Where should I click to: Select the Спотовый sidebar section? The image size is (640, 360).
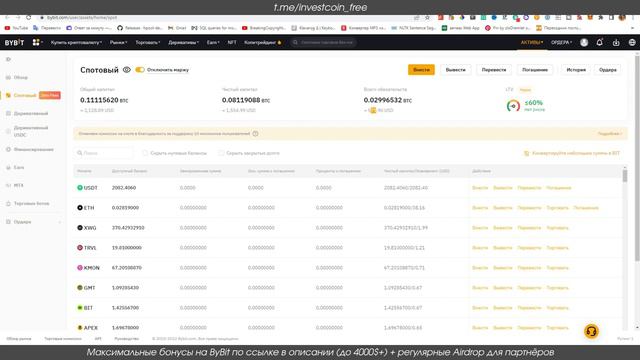[24, 96]
